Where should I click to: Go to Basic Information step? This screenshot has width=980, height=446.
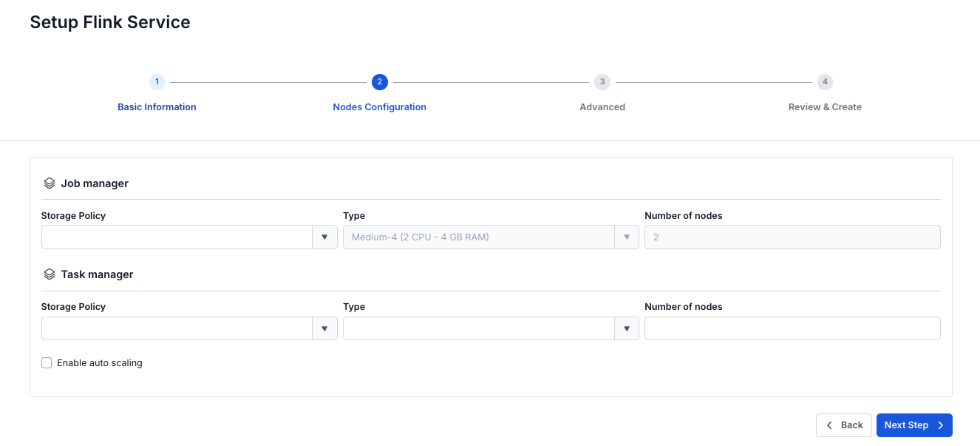pyautogui.click(x=157, y=107)
